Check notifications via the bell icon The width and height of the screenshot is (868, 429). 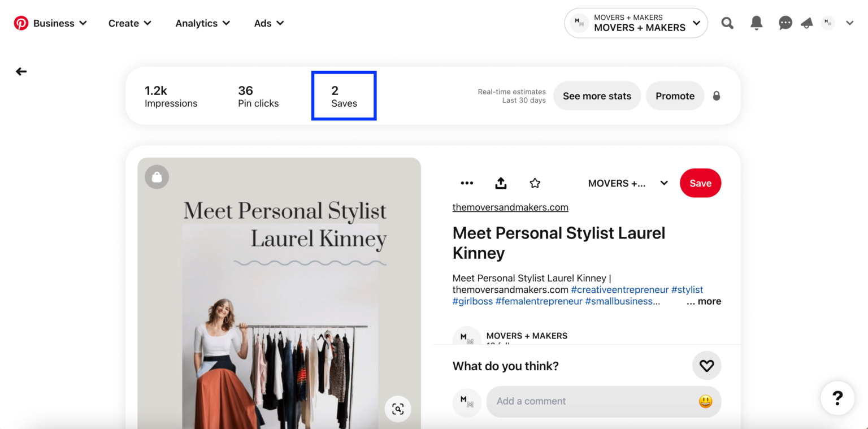pyautogui.click(x=756, y=23)
